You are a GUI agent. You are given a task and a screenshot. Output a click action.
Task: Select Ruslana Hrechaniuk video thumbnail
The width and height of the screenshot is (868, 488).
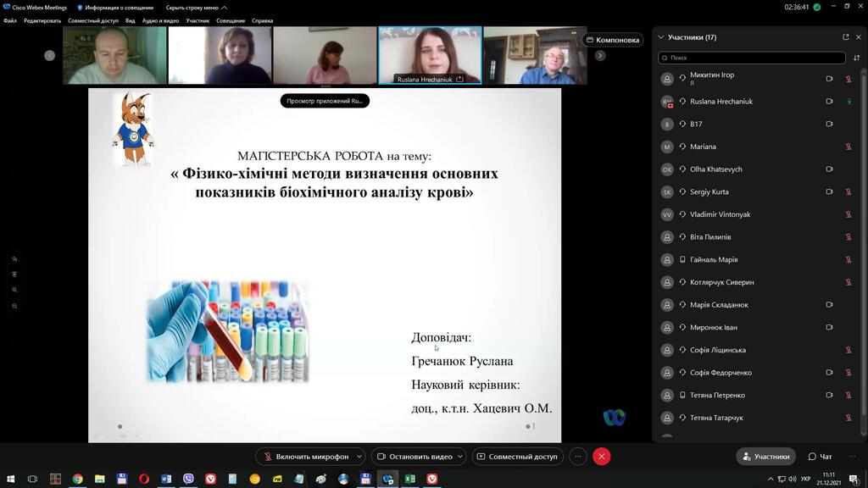[x=430, y=55]
